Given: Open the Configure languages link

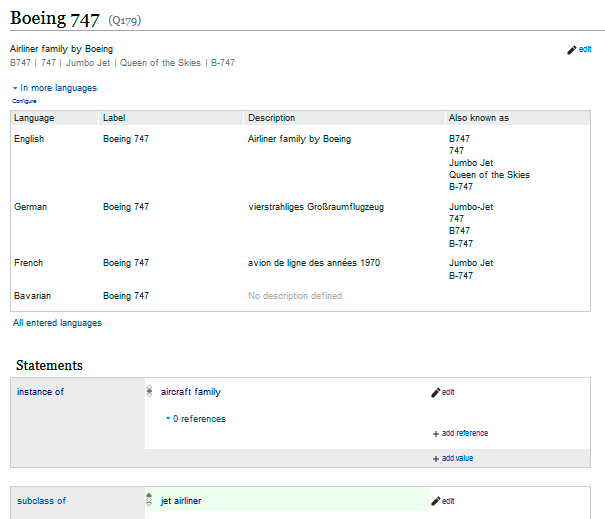Looking at the screenshot, I should pyautogui.click(x=24, y=101).
